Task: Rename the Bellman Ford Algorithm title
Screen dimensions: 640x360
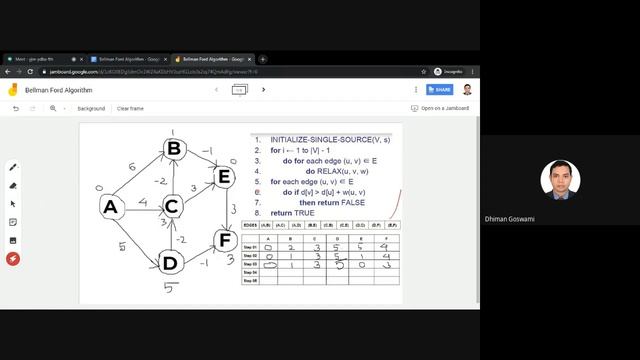Action: coord(59,90)
